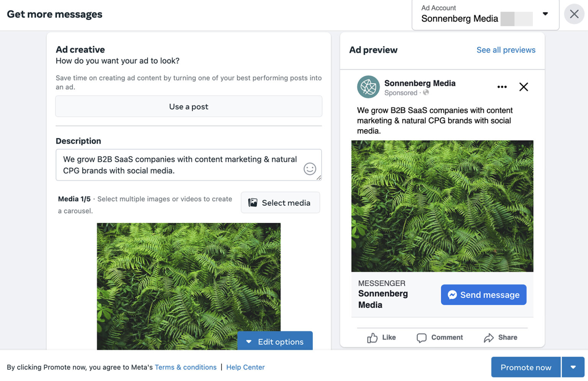Open the Promote now options arrow
The width and height of the screenshot is (588, 381).
coord(573,367)
